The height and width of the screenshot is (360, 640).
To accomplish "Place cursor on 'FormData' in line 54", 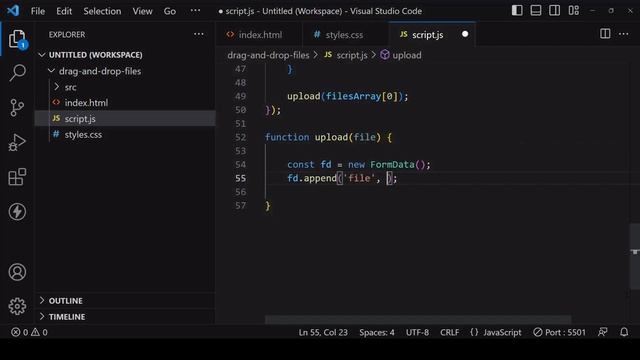I will pos(392,164).
